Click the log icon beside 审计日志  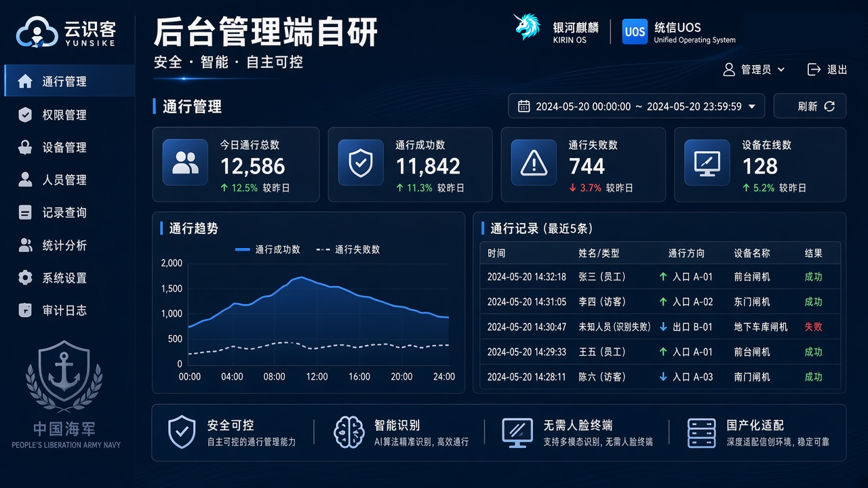[25, 310]
